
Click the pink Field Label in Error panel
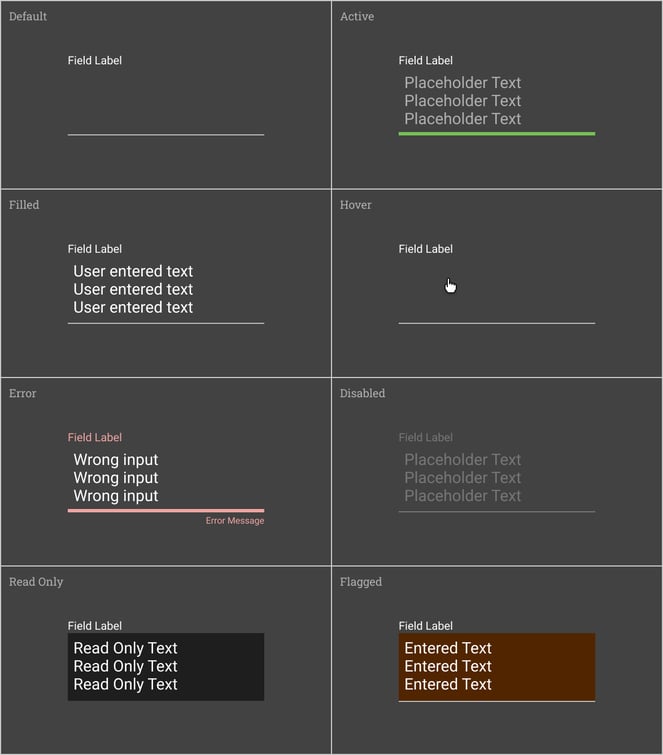(x=95, y=438)
